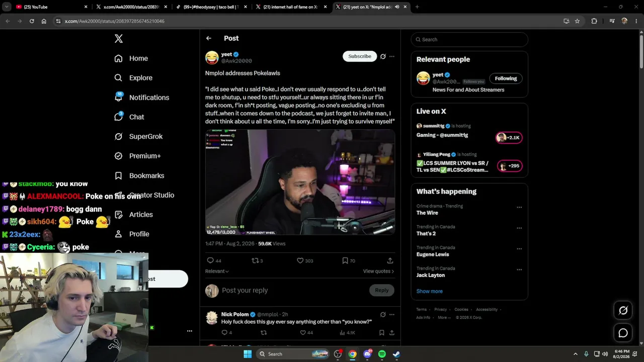Switch to internet hall of fame tab
Image resolution: width=644 pixels, height=362 pixels.
pos(292,7)
